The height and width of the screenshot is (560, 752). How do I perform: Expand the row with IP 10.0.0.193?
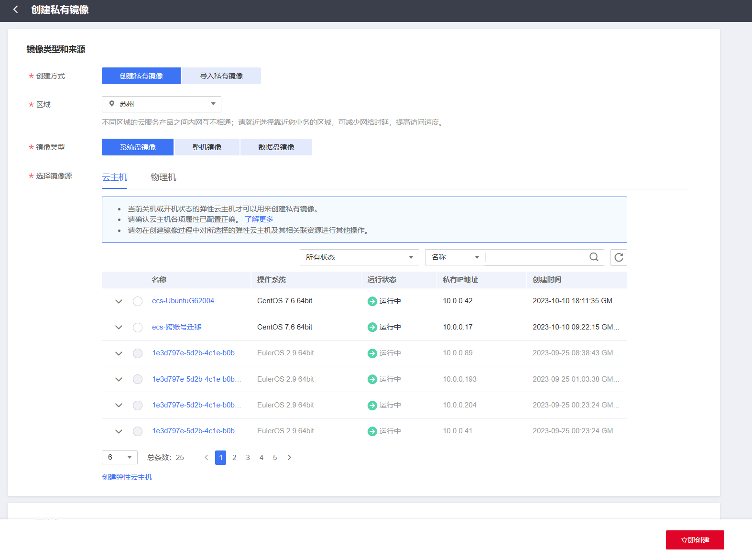pos(119,379)
